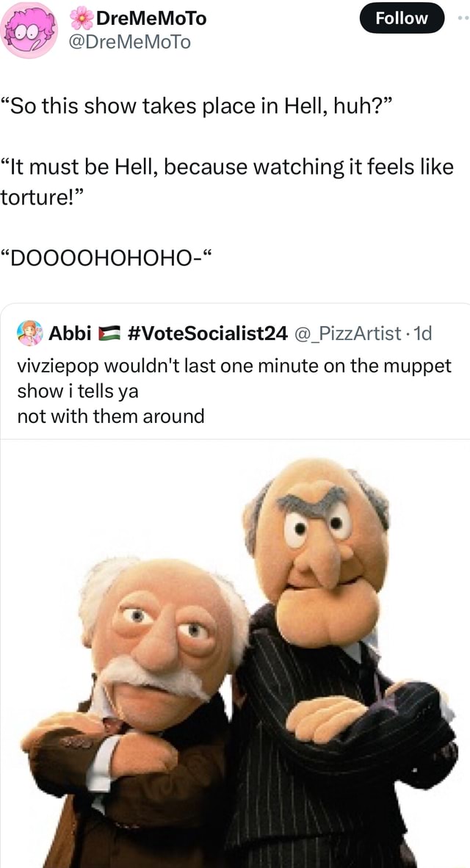Viewport: 470px width, 868px height.
Task: Click the DreMeMoTo display name
Action: 151,19
